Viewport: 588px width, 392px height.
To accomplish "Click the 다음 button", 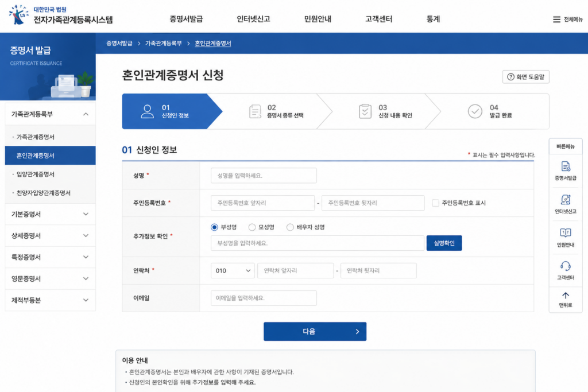I will [315, 331].
